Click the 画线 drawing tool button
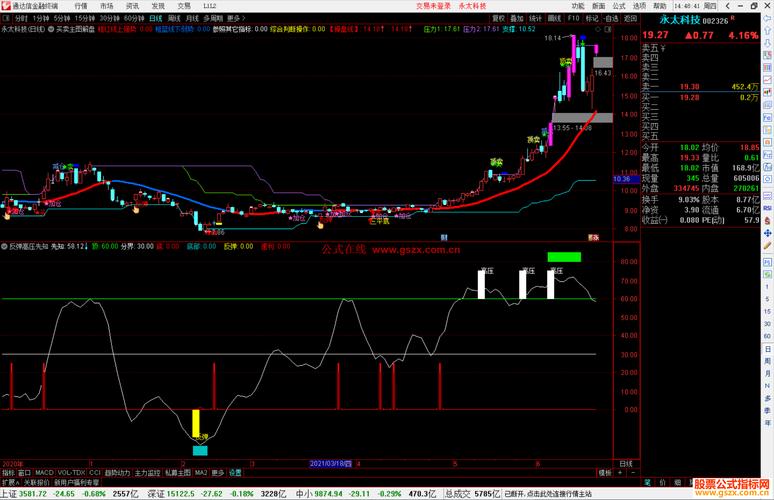This screenshot has height=500, width=774. 552,18
